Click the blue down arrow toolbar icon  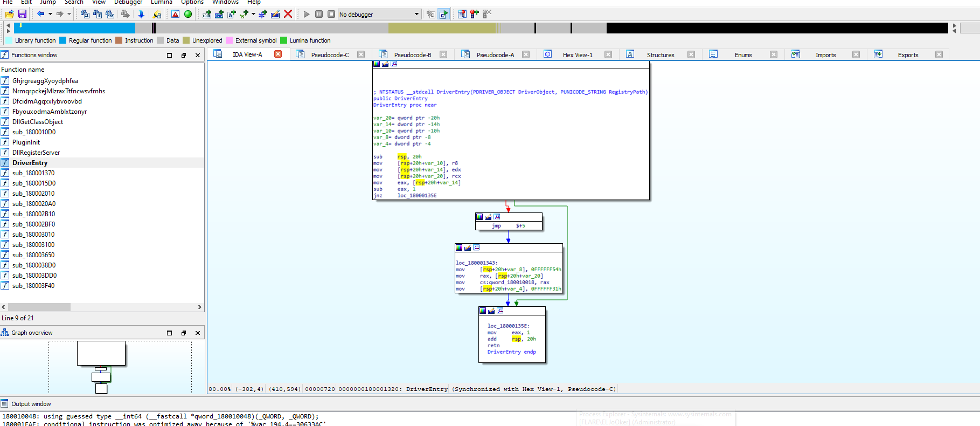pos(141,14)
